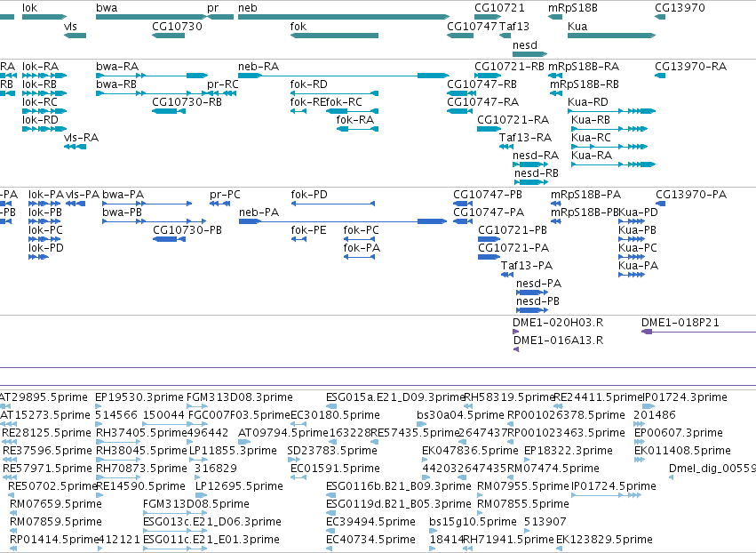756x553 pixels.
Task: Click the mRpS18B gene label
Action: pyautogui.click(x=573, y=8)
